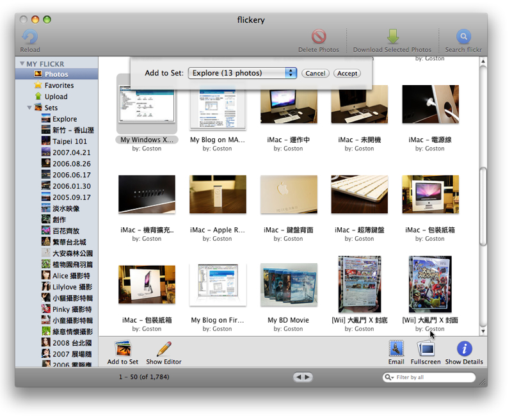Viewport: 512px width, 420px height.
Task: Click the Email stamp icon
Action: [396, 348]
